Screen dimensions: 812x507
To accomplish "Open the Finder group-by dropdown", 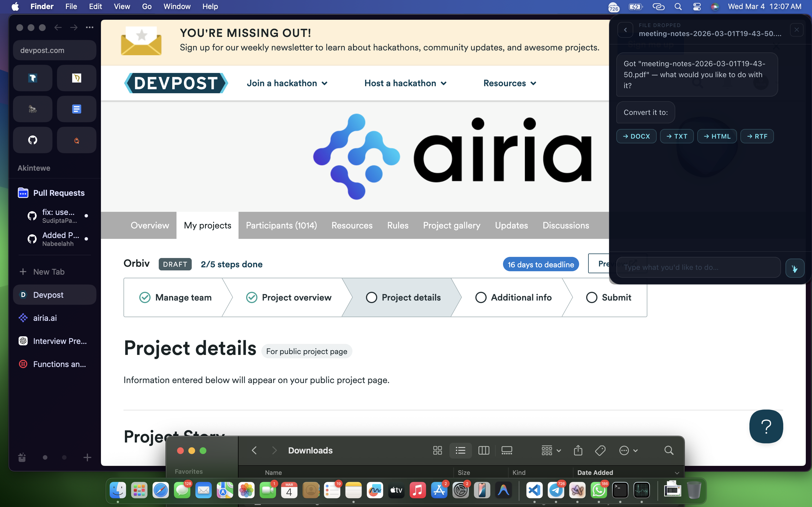I will click(x=551, y=450).
